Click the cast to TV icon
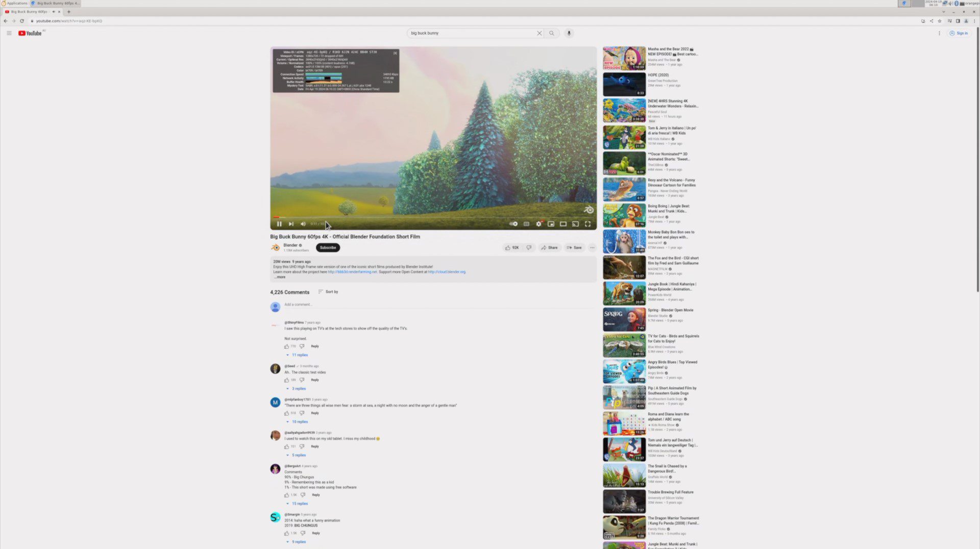 coord(575,224)
